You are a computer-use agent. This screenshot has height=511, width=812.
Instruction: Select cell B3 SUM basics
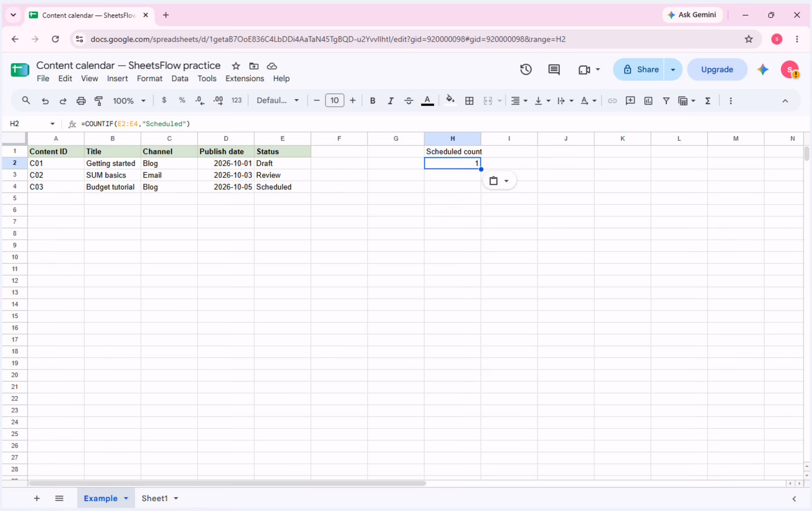point(112,175)
